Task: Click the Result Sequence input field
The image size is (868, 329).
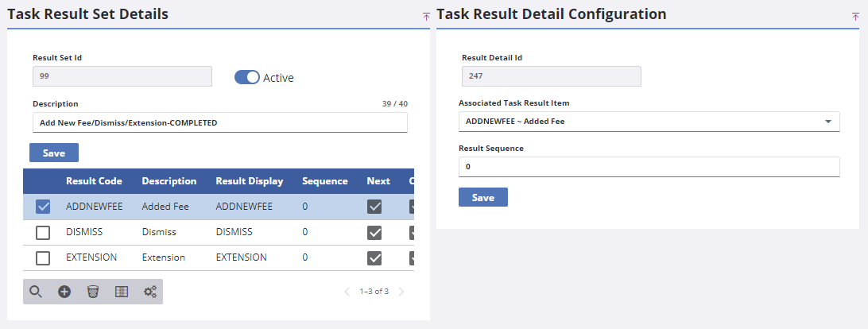Action: 649,167
